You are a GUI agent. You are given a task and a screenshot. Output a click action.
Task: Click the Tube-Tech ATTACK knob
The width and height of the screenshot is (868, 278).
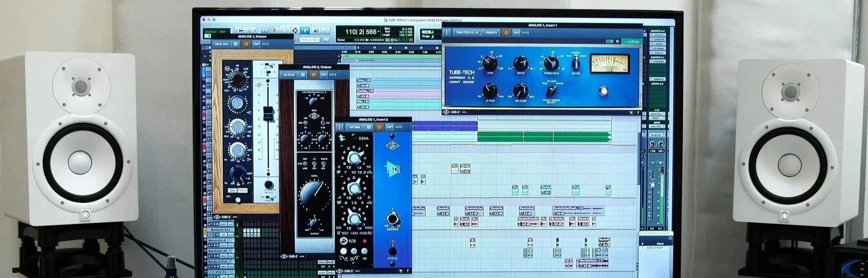coord(490,91)
